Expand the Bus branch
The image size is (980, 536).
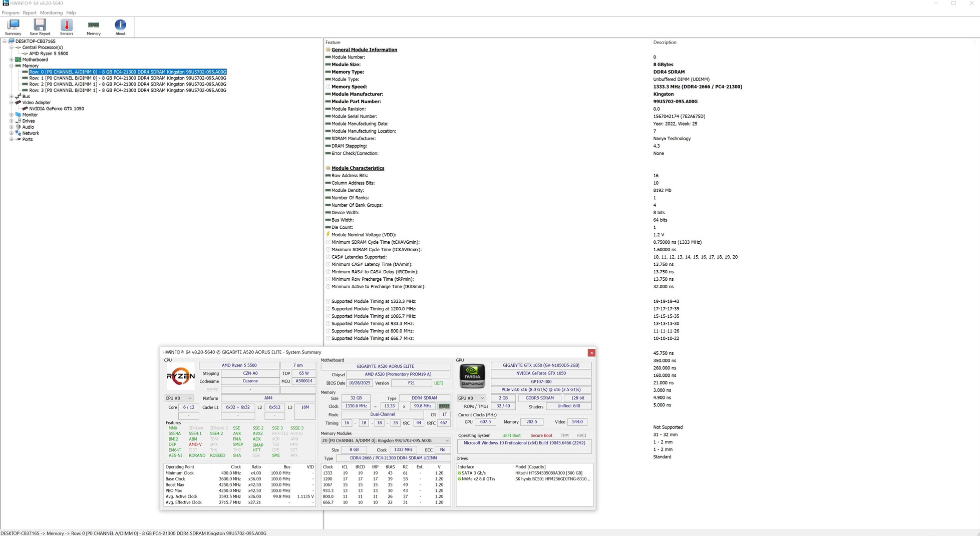point(11,97)
